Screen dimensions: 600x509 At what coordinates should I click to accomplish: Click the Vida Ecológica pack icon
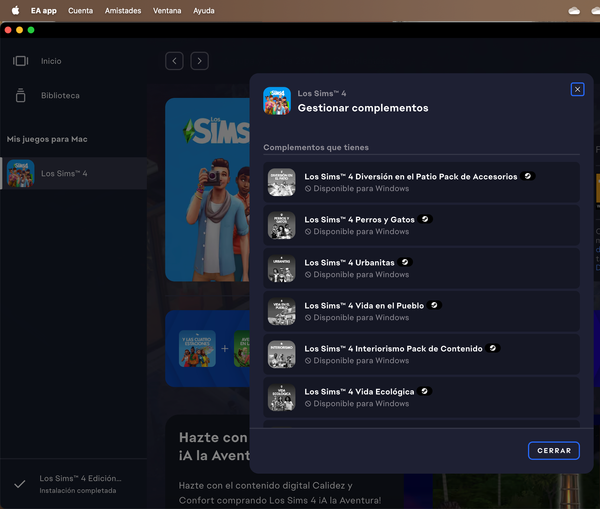click(281, 397)
